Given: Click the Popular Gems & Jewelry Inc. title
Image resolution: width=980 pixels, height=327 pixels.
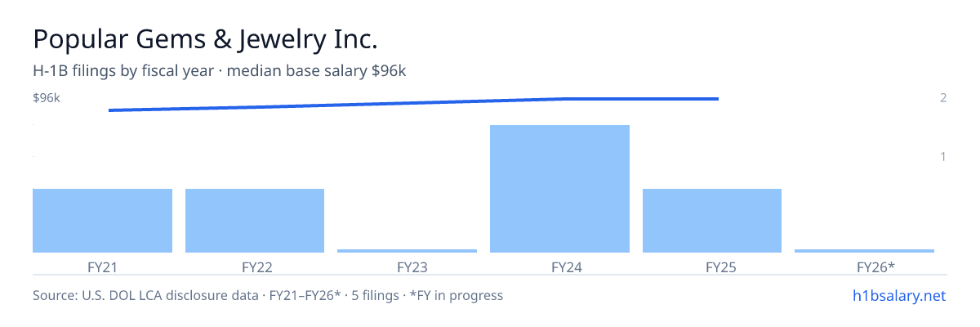Looking at the screenshot, I should [x=205, y=38].
